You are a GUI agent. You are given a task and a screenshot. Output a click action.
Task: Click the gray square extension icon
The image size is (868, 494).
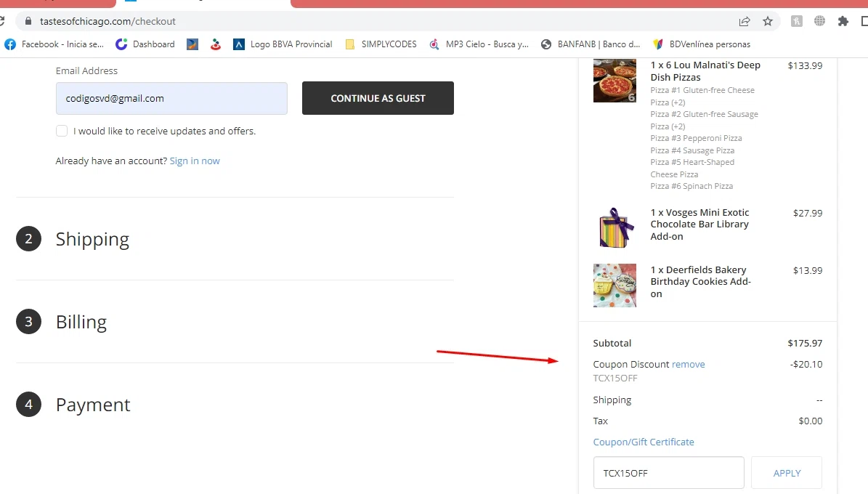click(x=797, y=21)
